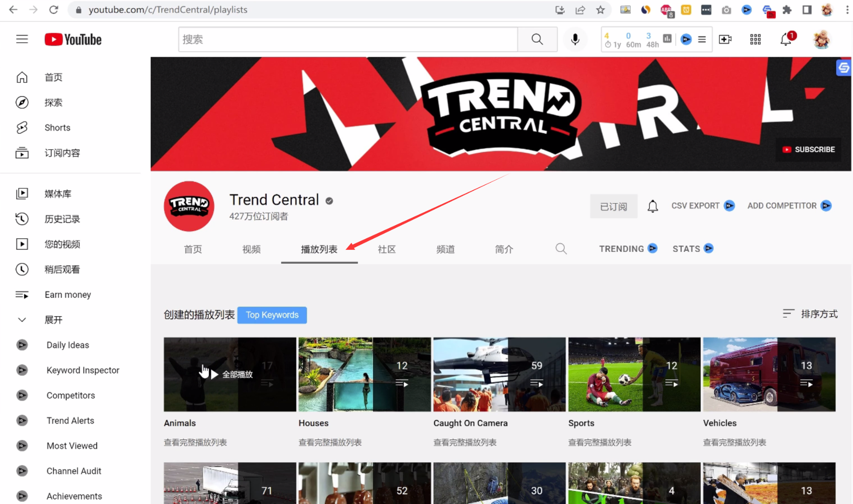Click the search magnifier button
Screen dimensions: 853x504
click(x=537, y=39)
